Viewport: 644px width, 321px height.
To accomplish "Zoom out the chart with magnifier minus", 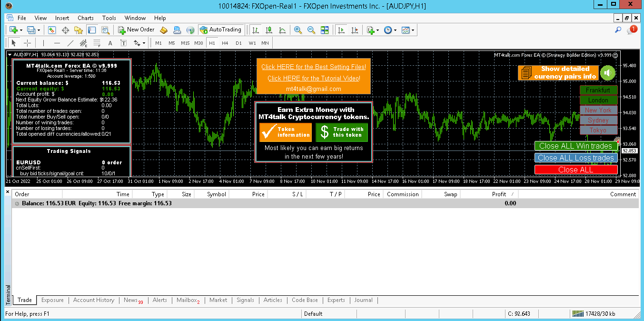I will [x=311, y=30].
